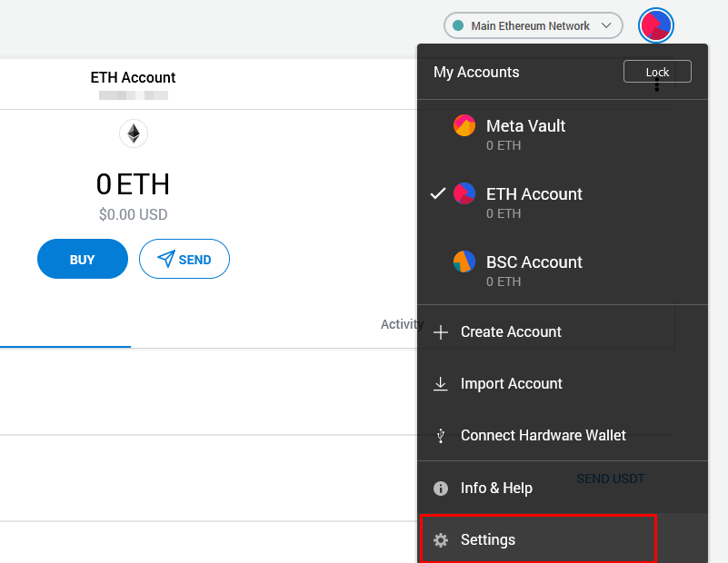Open the Info & Help menu entry
Viewport: 728px width, 563px height.
[x=495, y=488]
